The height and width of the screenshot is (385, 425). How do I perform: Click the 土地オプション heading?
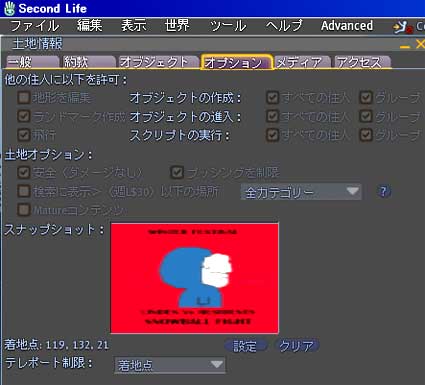[48, 155]
